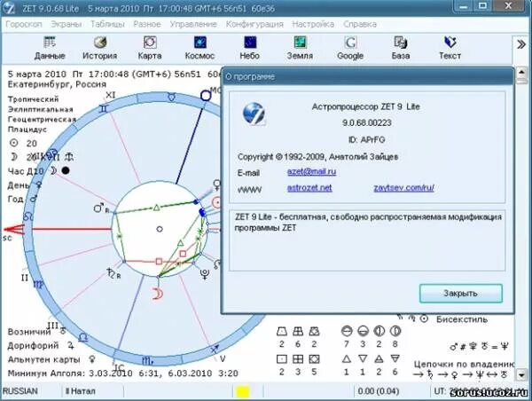Viewport: 532px width, 401px height.
Task: Launch the Google toolbar icon
Action: (x=350, y=48)
